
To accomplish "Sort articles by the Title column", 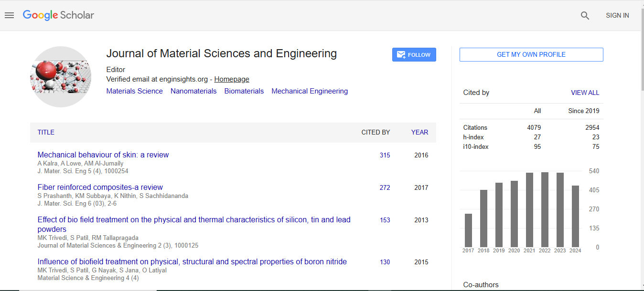I will click(x=46, y=133).
